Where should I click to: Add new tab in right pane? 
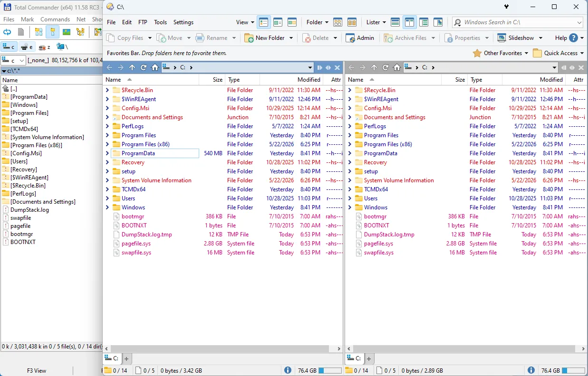369,358
